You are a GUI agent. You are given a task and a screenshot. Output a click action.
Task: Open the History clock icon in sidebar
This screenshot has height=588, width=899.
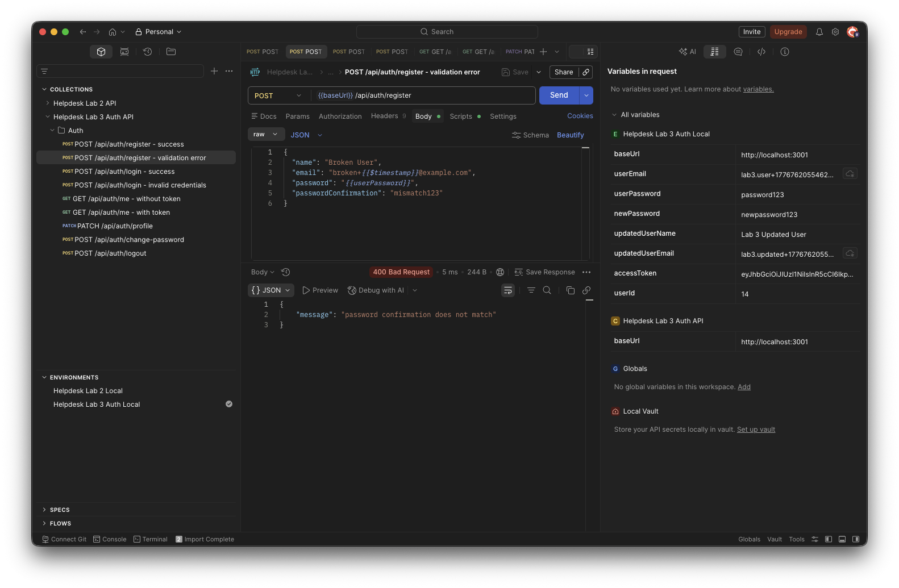[148, 52]
